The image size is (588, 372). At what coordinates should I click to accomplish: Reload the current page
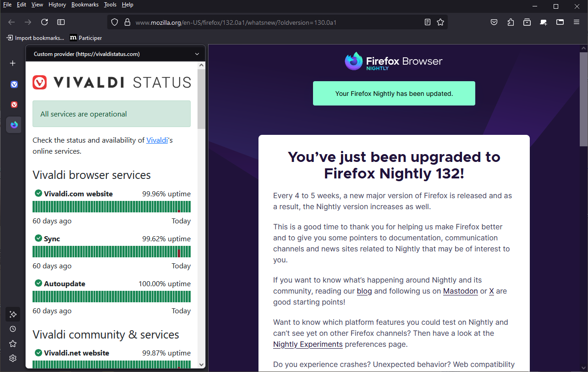pyautogui.click(x=44, y=22)
